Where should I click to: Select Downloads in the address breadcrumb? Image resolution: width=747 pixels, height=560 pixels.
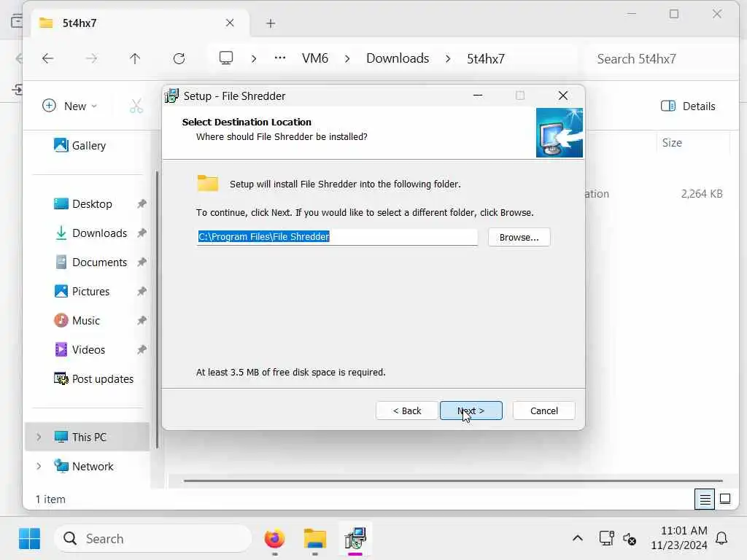(x=398, y=58)
